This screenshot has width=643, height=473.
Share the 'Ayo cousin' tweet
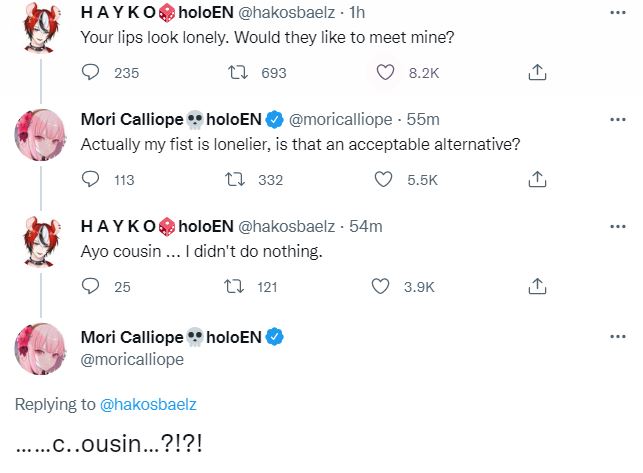pos(537,287)
